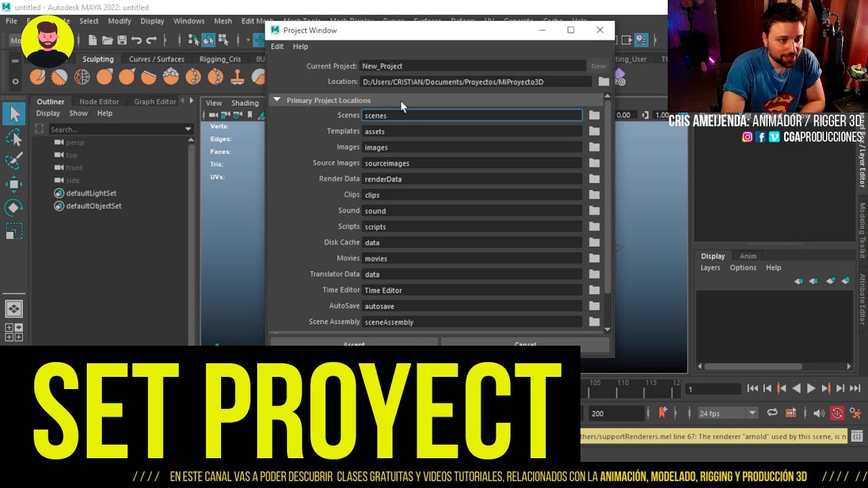Viewport: 868px width, 488px height.
Task: Show next panel tabs with right arrow
Action: pyautogui.click(x=191, y=101)
